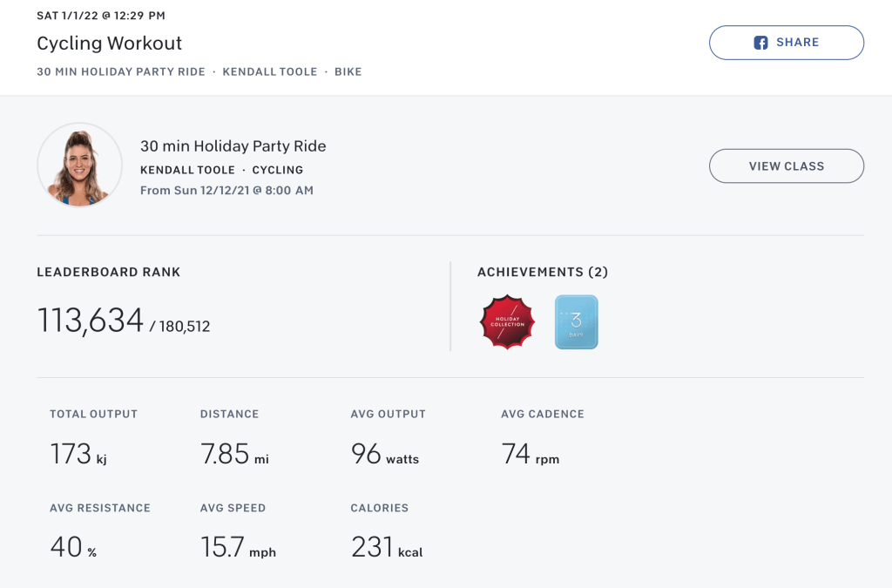Select the Total Output 173 kj stat
The width and height of the screenshot is (892, 588).
coord(78,454)
